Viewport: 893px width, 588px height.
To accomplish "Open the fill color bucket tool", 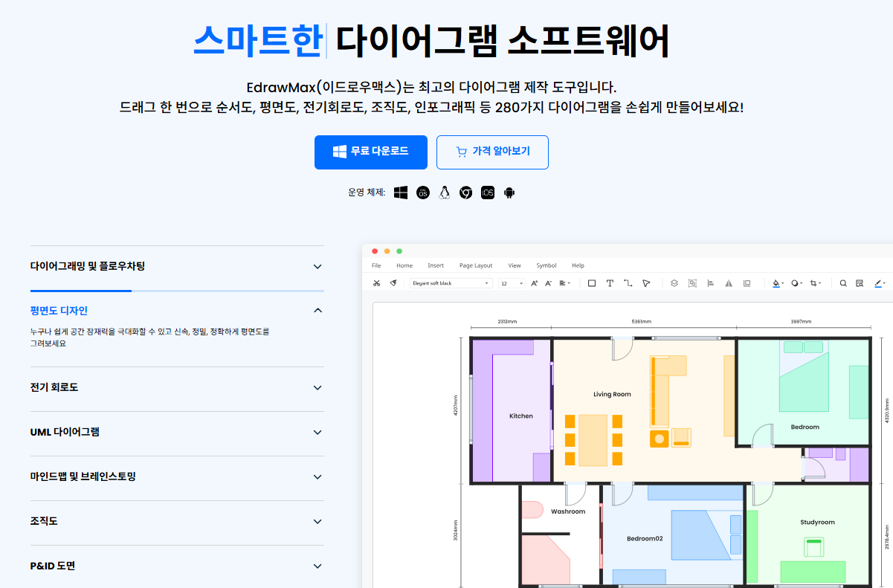I will (x=778, y=283).
